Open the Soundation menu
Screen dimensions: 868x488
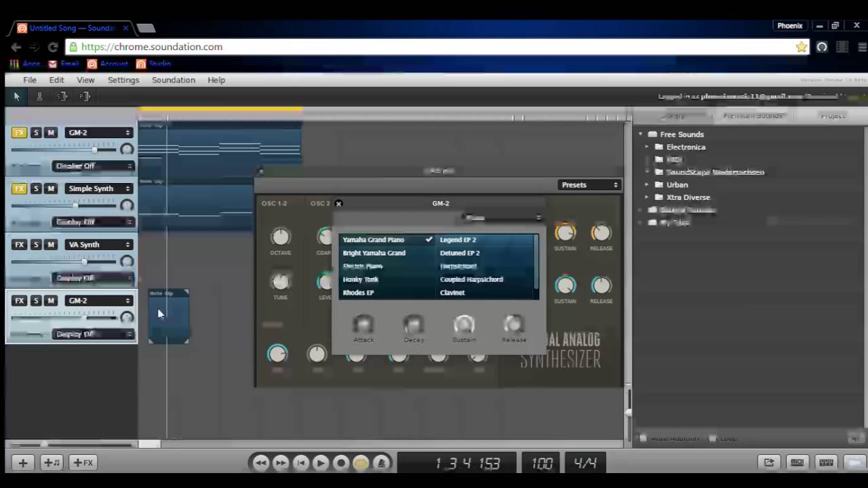tap(174, 80)
